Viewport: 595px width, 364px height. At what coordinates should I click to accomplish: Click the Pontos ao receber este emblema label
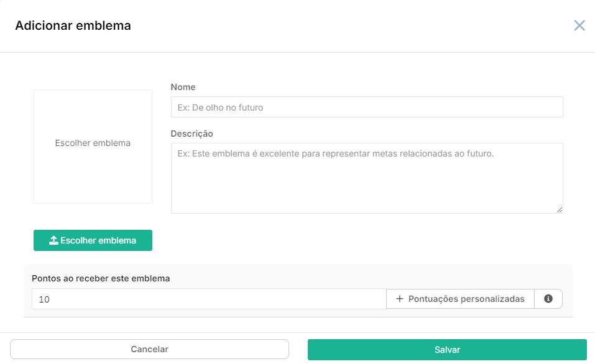coord(101,278)
